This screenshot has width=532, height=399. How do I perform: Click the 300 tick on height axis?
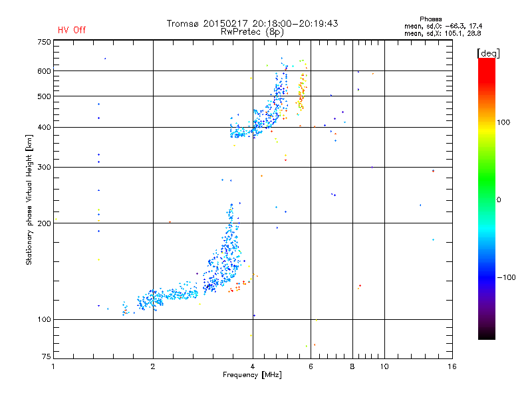(44, 167)
